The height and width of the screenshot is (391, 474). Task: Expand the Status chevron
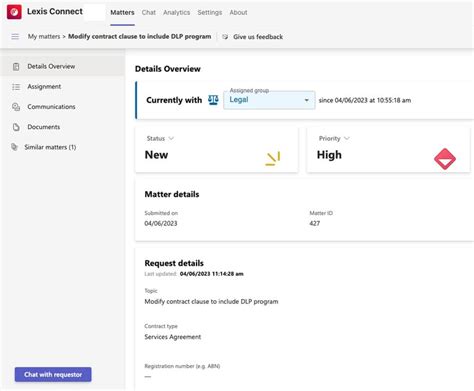(171, 138)
